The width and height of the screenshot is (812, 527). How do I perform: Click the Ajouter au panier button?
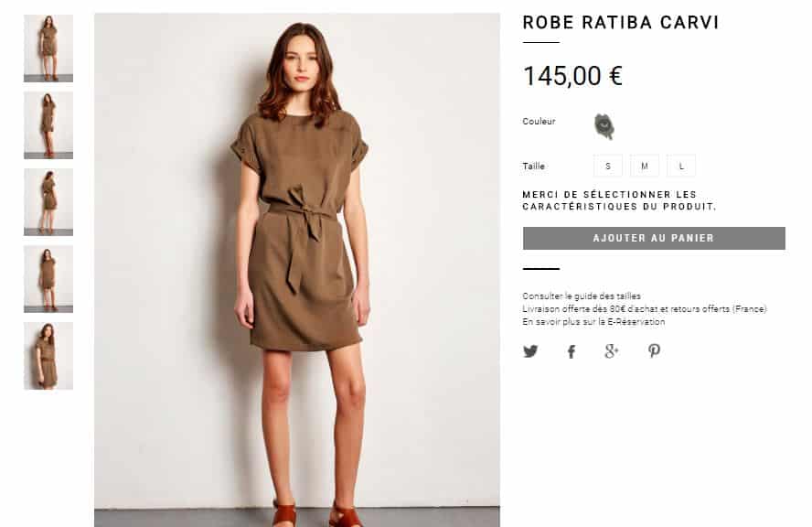click(654, 238)
